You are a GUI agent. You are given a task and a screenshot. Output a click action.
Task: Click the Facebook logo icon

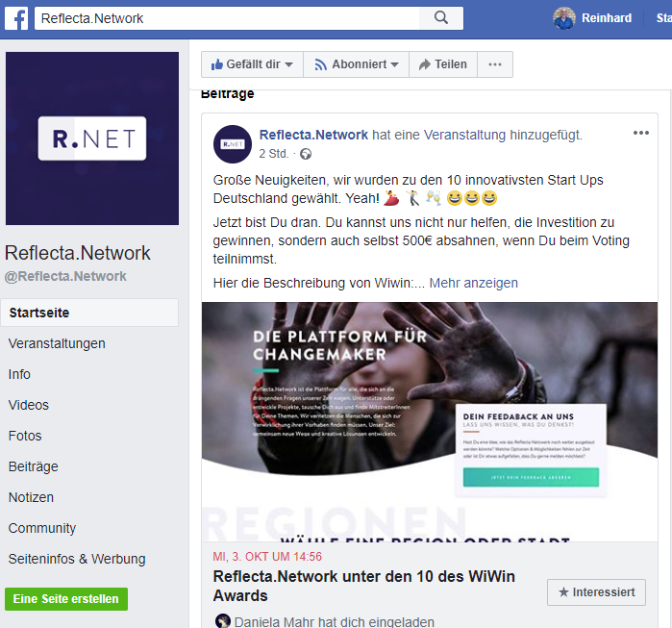pos(16,18)
